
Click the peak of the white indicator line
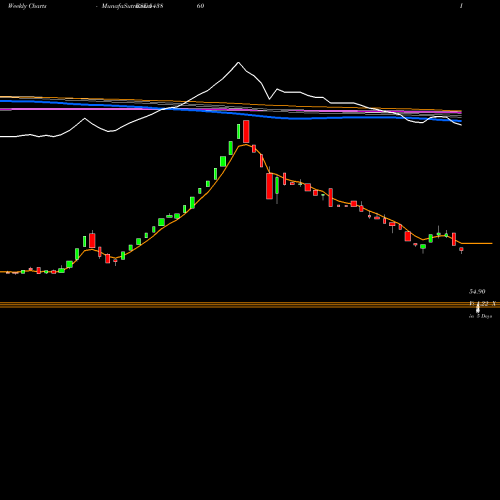[238, 62]
